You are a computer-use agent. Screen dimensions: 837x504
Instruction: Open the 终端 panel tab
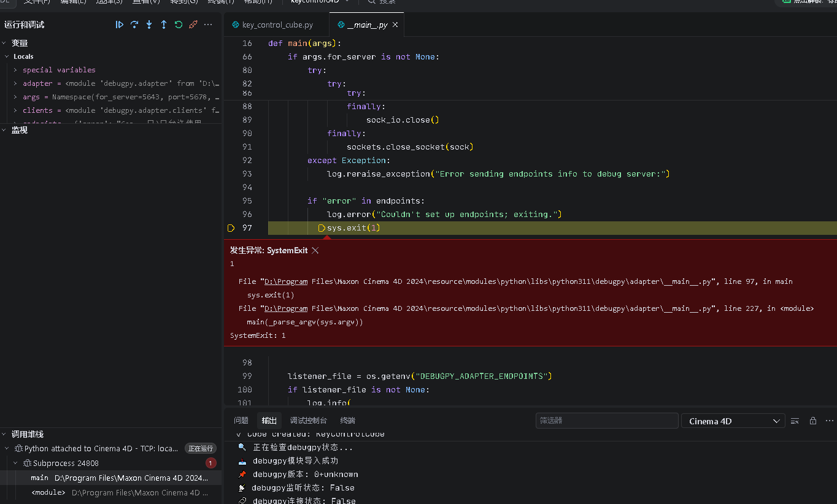coord(348,421)
